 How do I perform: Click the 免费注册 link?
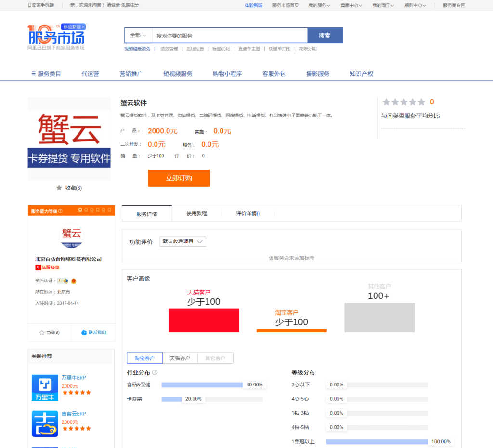click(x=130, y=5)
